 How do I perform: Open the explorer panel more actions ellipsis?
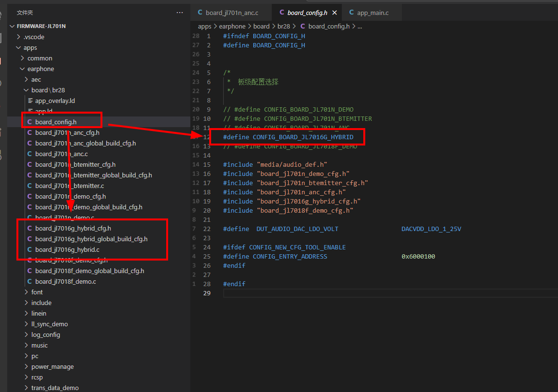pos(180,13)
